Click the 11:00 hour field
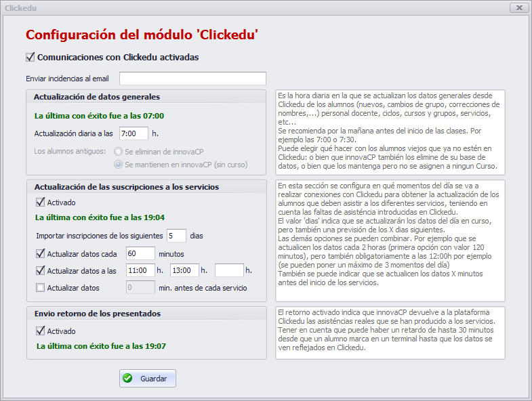This screenshot has height=401, width=532. [x=140, y=270]
